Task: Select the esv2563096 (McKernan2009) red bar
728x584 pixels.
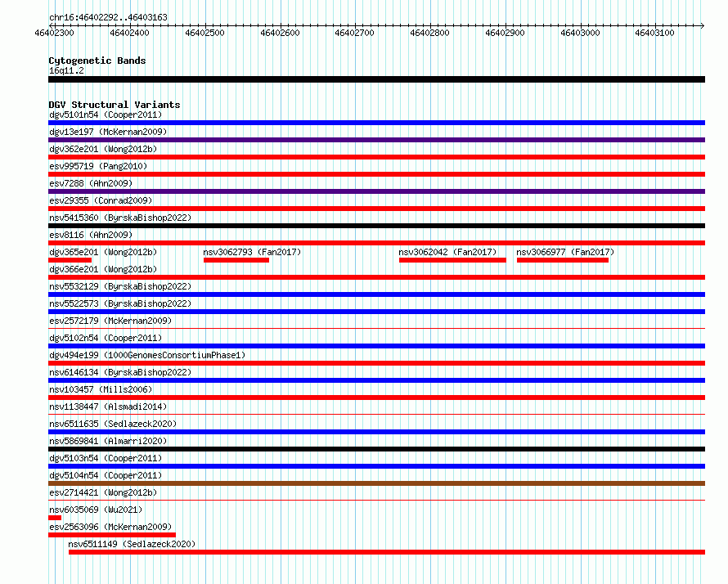Action: pyautogui.click(x=112, y=535)
